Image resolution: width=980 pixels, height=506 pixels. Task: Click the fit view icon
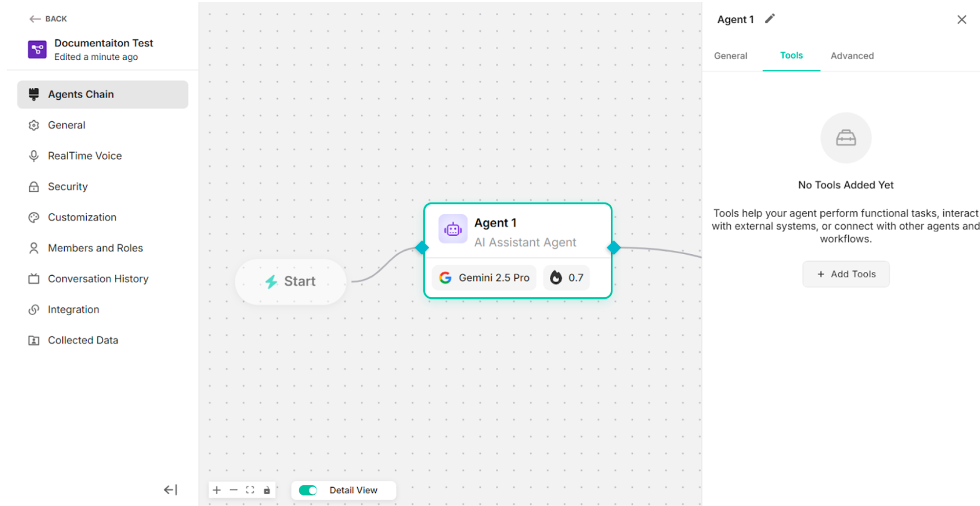[x=250, y=490]
